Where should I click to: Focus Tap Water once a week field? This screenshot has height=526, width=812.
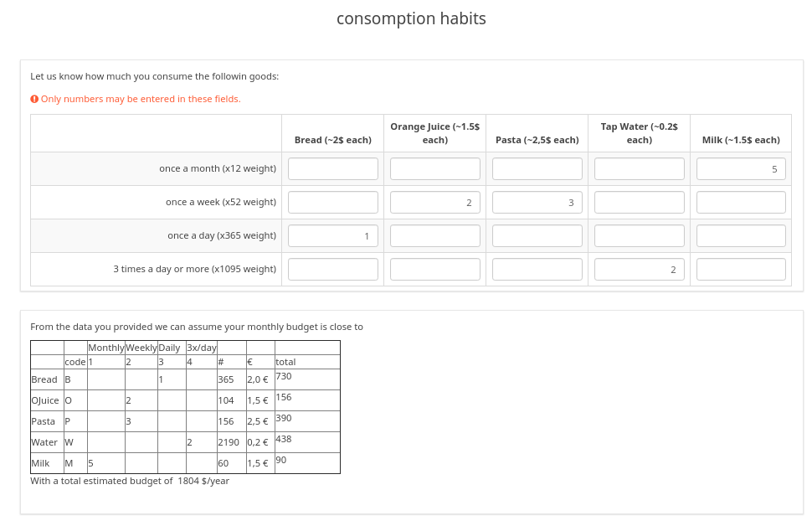(640, 202)
